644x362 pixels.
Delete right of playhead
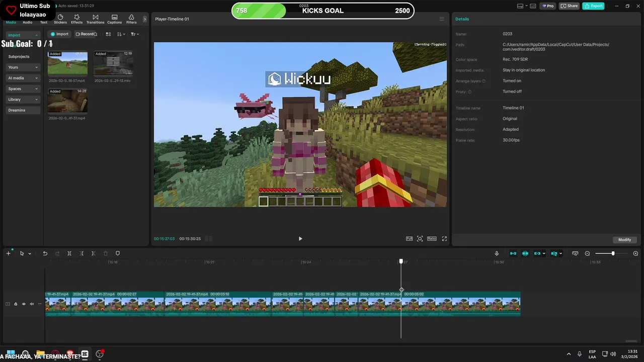[93, 253]
